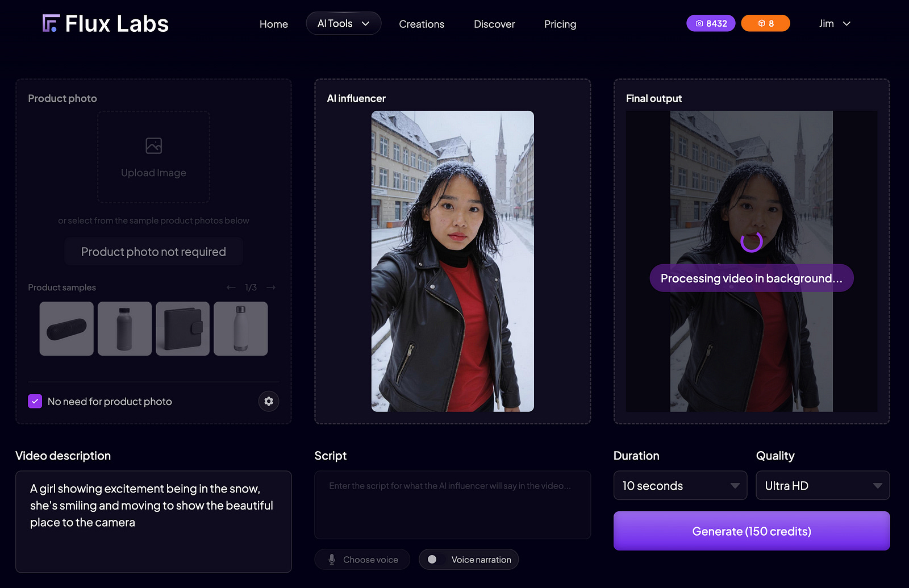Click the microphone icon in Choose voice
Screen dimensions: 909x588
[332, 560]
